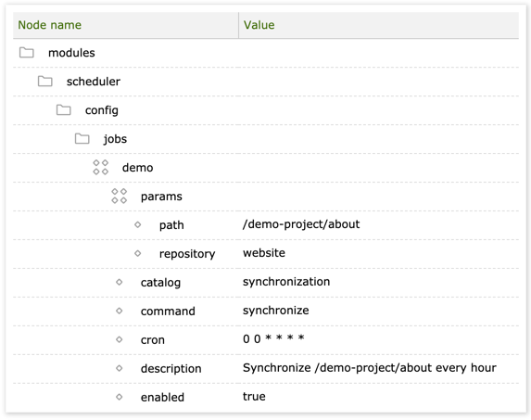
Task: Select the command property name
Action: point(168,312)
